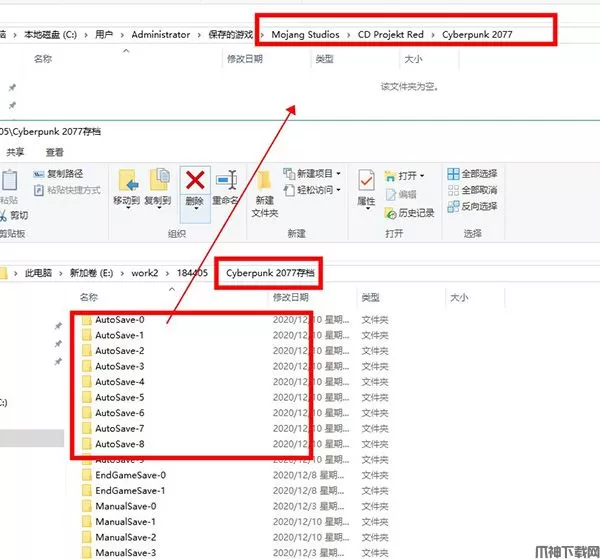
Task: Click the Open (打开) ribbon button
Action: pos(404,176)
